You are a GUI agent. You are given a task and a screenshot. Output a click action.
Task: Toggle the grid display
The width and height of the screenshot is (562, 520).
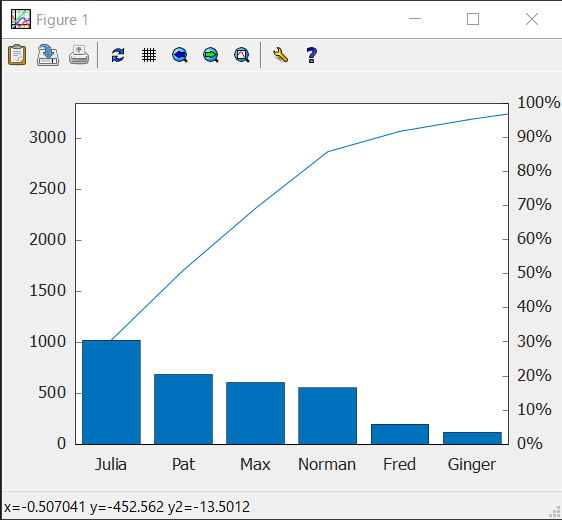[149, 55]
